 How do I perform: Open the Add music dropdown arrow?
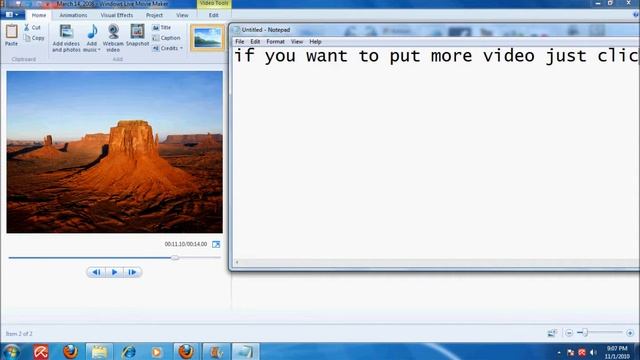(99, 50)
